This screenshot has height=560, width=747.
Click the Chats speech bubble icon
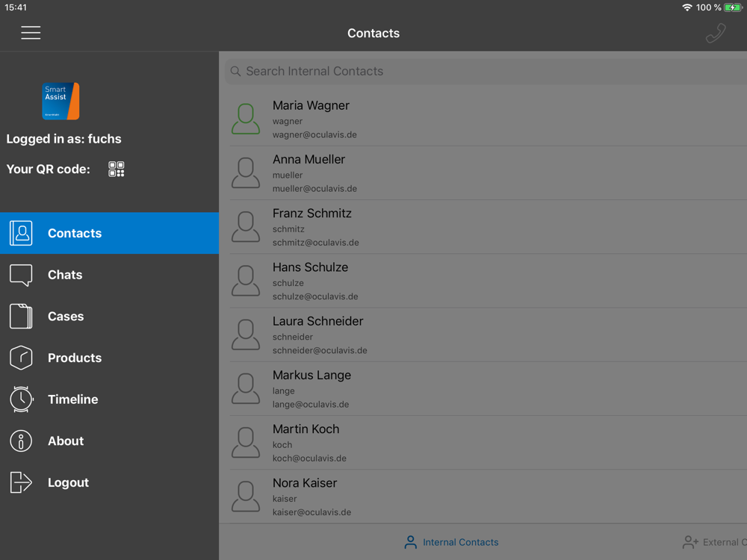(21, 275)
